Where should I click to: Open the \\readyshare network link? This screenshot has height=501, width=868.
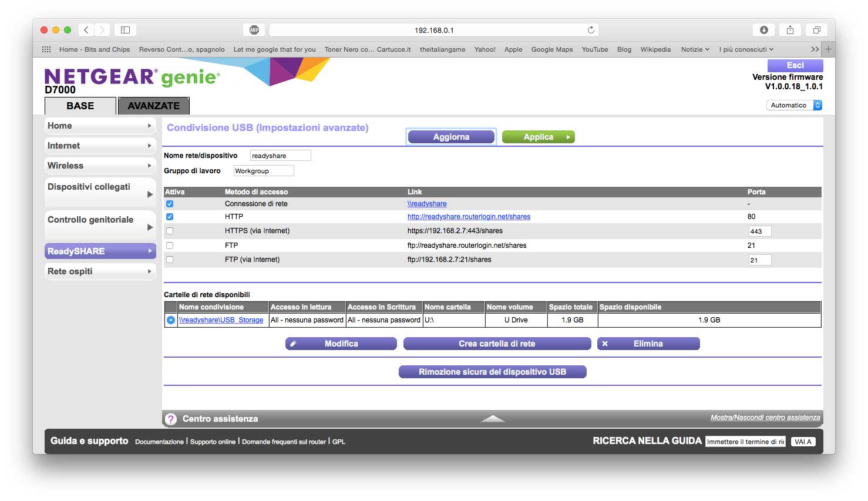(427, 204)
